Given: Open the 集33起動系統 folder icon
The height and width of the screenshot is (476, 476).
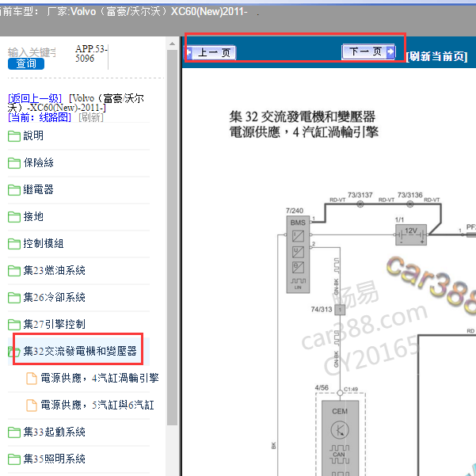Looking at the screenshot, I should point(14,432).
